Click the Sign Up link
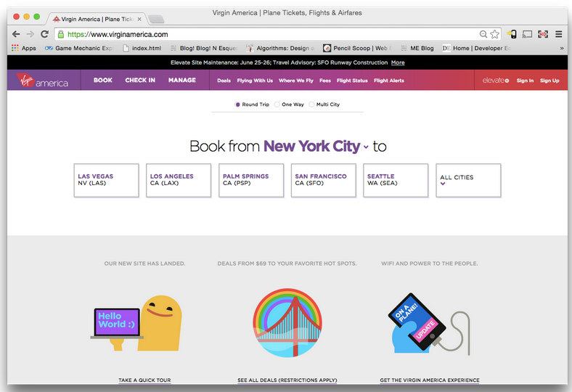 (x=549, y=81)
